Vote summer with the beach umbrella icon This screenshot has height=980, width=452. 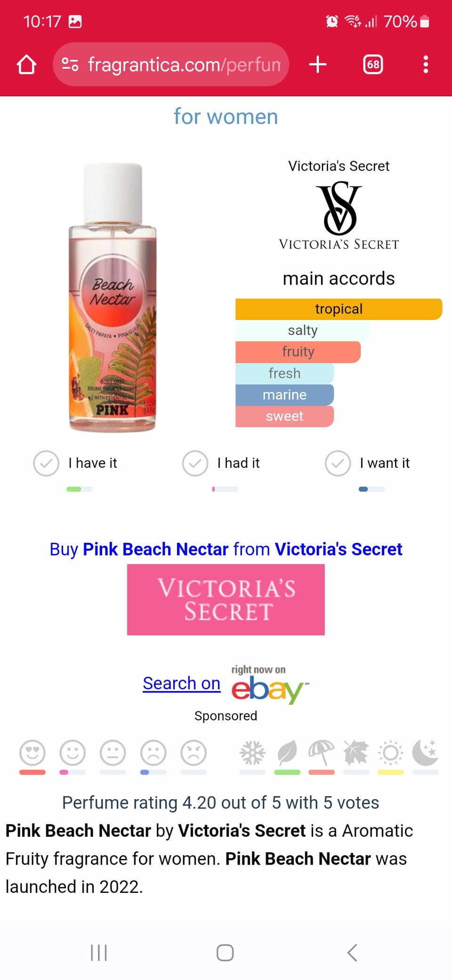click(x=322, y=752)
